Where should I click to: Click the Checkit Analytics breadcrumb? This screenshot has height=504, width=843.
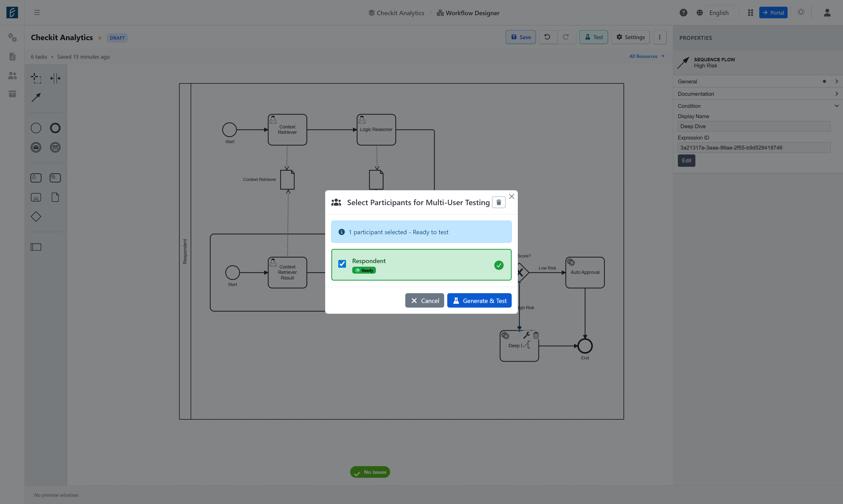[x=396, y=13]
